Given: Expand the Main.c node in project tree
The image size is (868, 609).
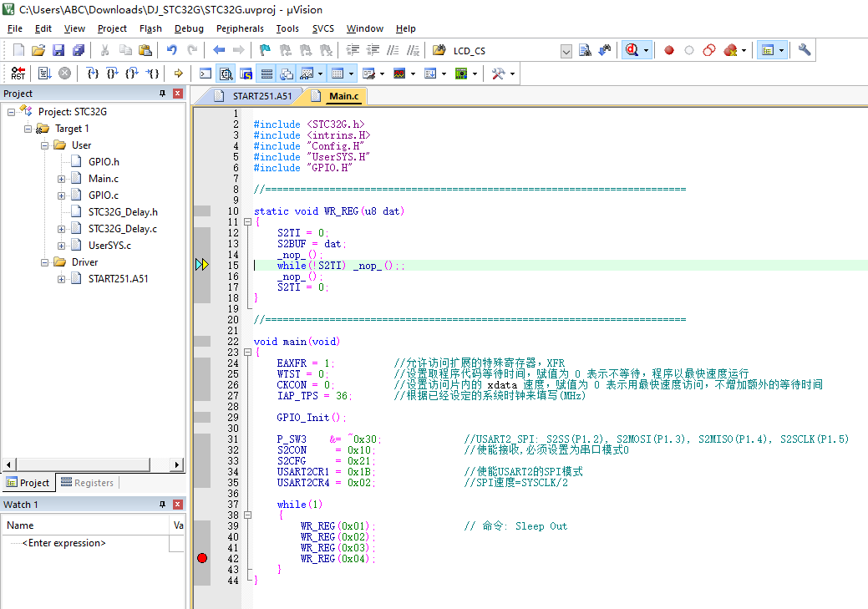Looking at the screenshot, I should click(62, 179).
